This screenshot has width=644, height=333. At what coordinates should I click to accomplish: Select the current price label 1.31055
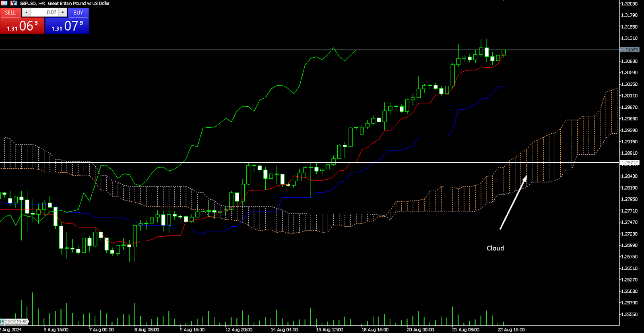tap(630, 50)
